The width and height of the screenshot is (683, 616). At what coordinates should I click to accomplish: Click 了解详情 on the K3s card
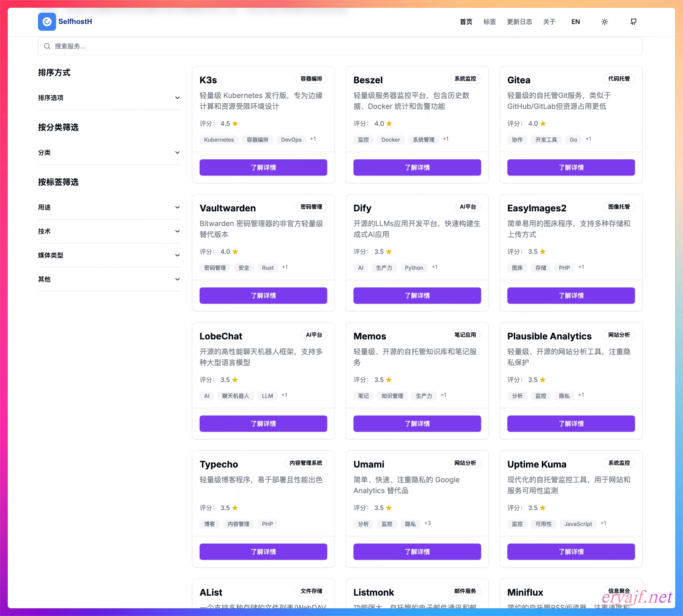pyautogui.click(x=263, y=168)
